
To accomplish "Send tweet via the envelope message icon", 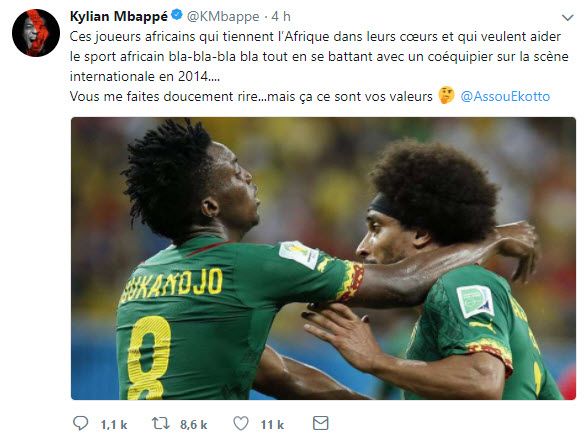I will tap(320, 424).
